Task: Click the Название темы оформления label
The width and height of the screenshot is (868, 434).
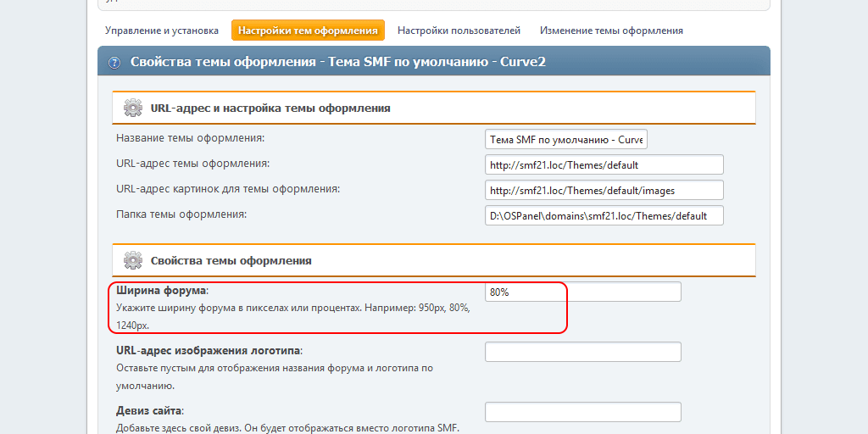Action: tap(191, 138)
